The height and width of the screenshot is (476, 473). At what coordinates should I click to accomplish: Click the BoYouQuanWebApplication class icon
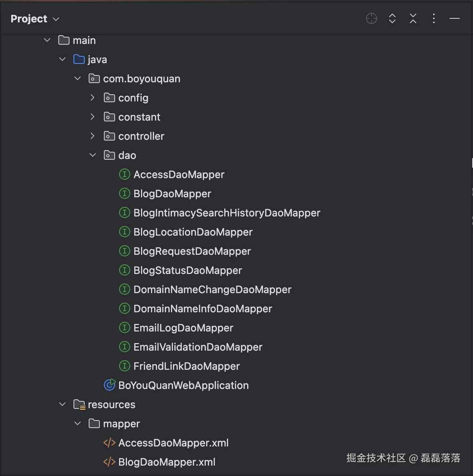[x=109, y=385]
